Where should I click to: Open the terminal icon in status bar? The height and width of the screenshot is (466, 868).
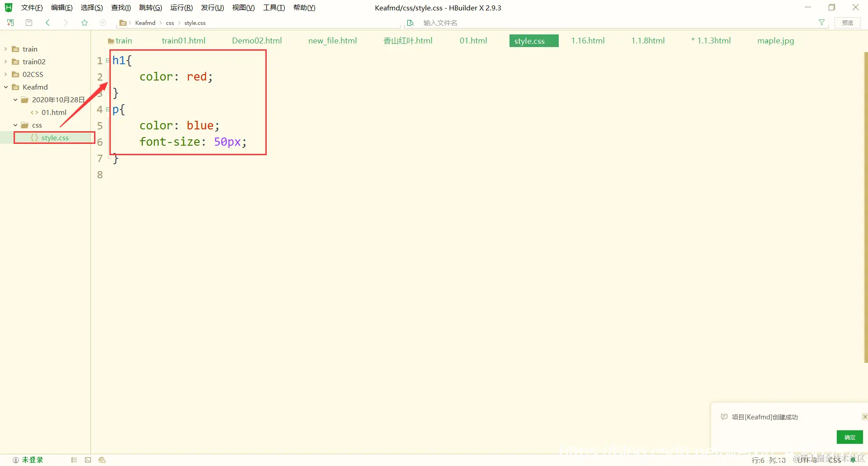[x=88, y=460]
